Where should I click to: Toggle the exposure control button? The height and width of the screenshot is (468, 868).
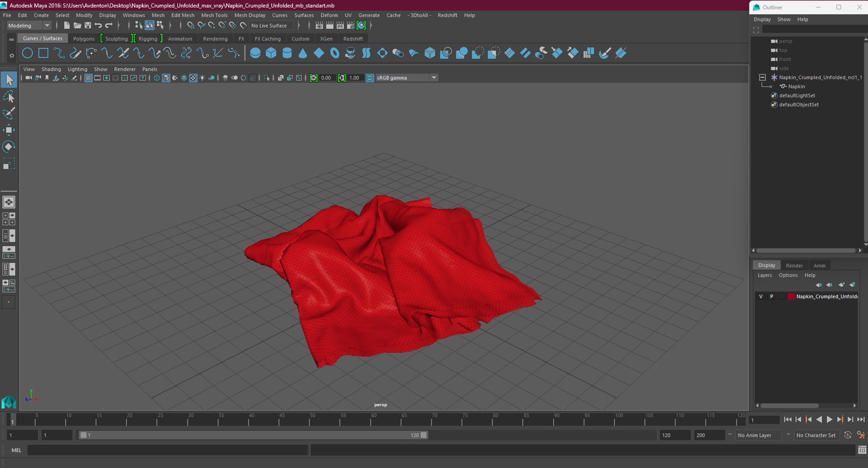coord(313,78)
